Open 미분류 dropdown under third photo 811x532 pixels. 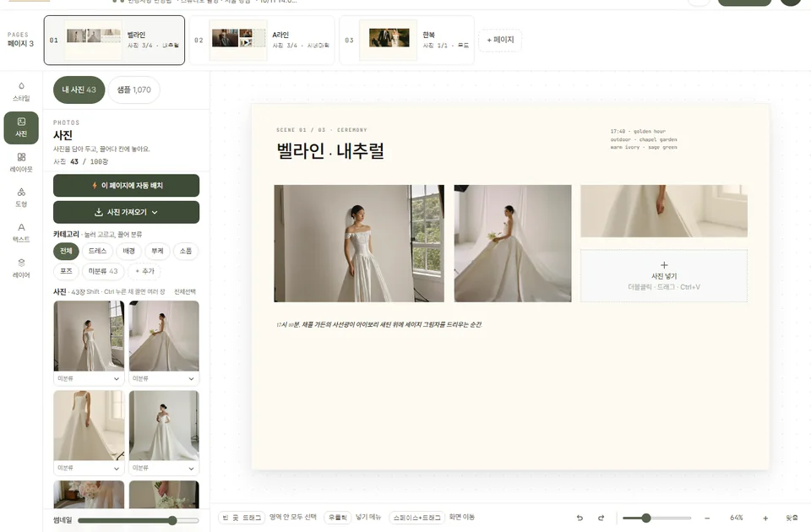[89, 468]
